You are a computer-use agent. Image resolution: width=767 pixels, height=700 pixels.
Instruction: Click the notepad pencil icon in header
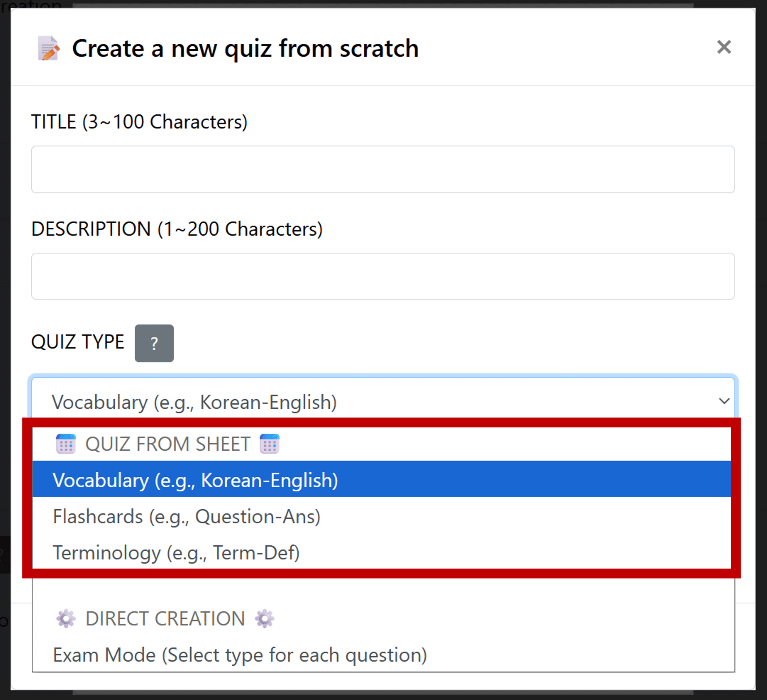[x=49, y=48]
